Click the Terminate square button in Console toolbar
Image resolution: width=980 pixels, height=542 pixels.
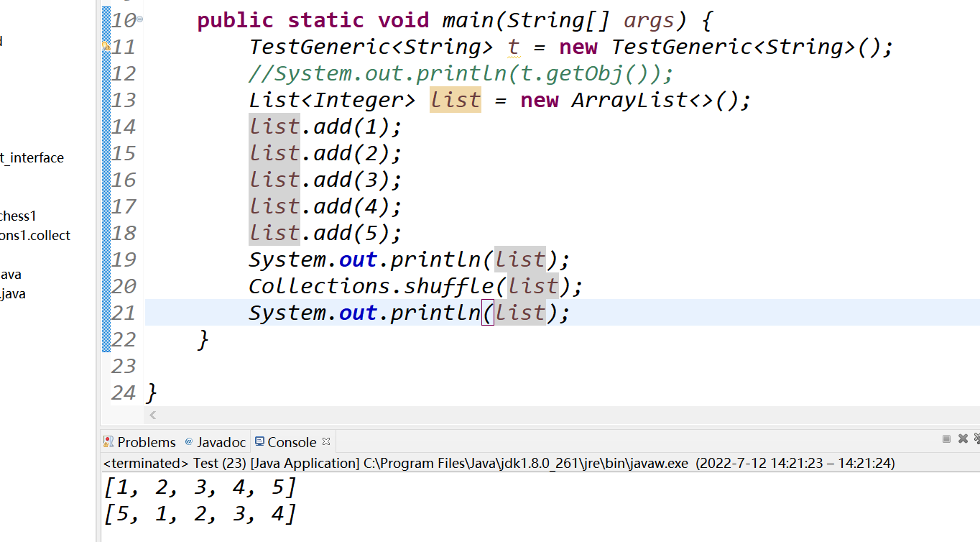tap(946, 438)
